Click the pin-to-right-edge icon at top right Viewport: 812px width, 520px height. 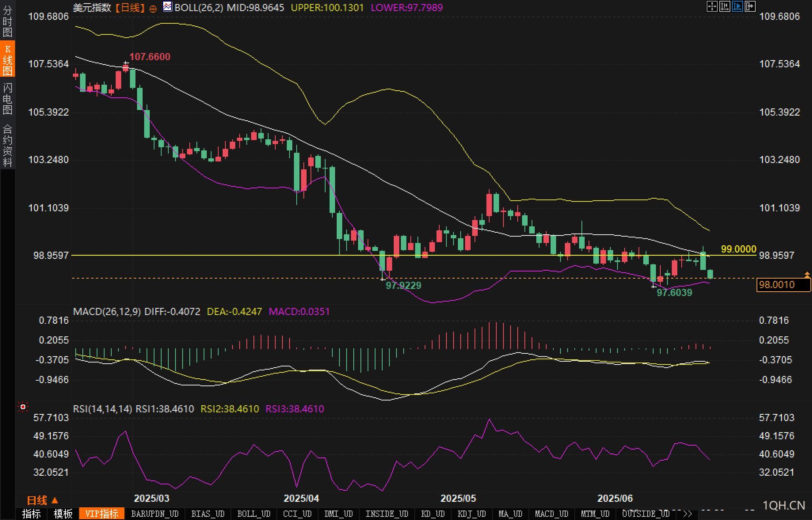(750, 6)
